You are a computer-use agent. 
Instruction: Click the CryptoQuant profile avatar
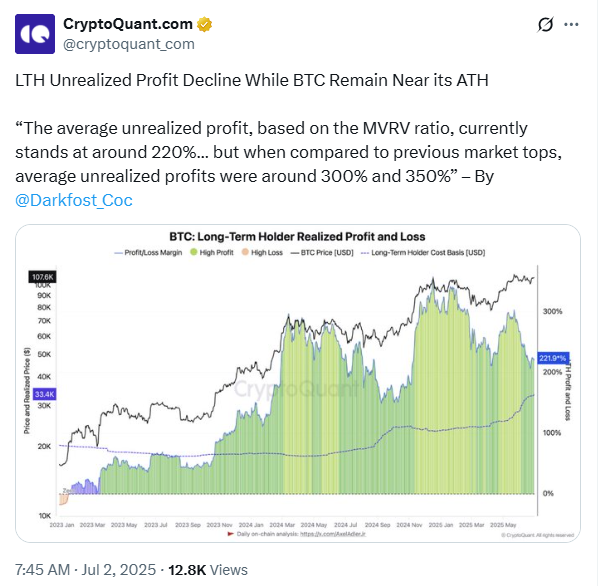[x=33, y=33]
